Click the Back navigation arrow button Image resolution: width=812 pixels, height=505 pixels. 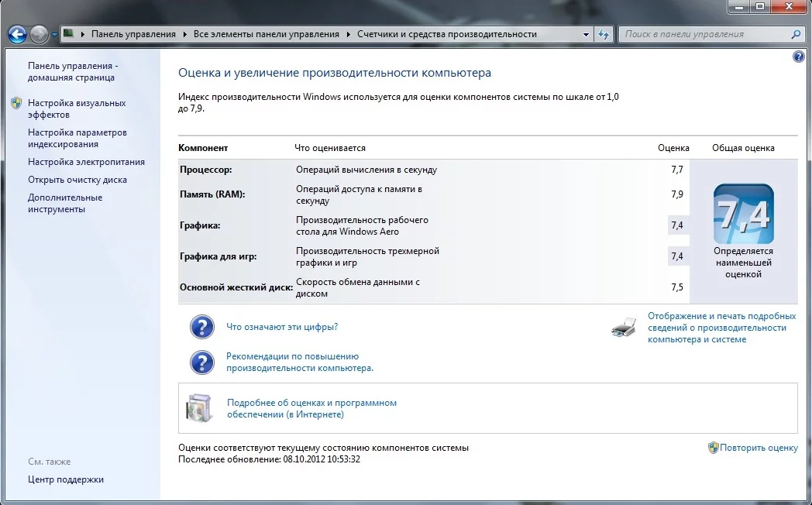coord(17,35)
